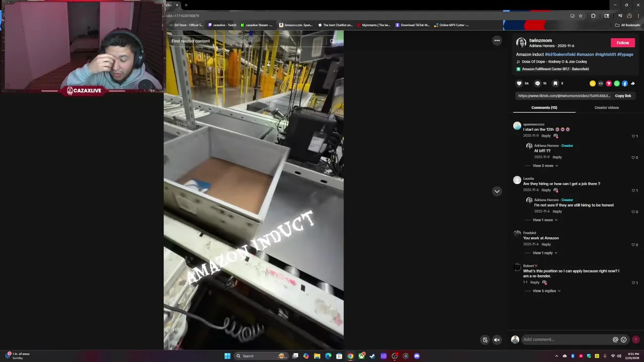This screenshot has width=644, height=362.
Task: Like the 'I'm not sure if they are still hiring' reply
Action: pos(633,212)
